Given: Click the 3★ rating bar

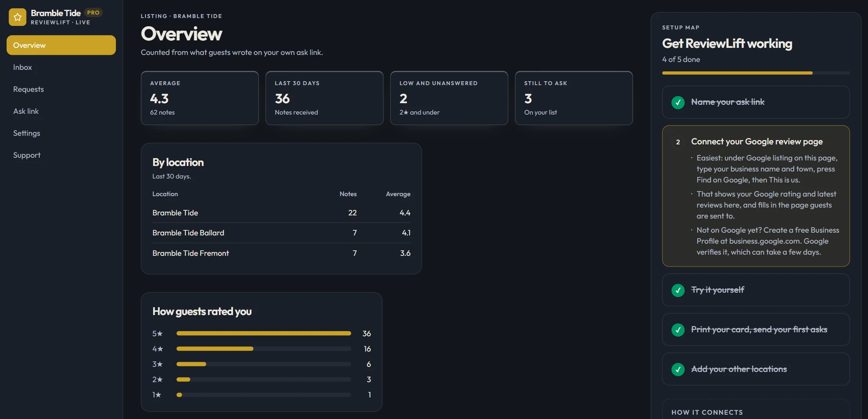Looking at the screenshot, I should pyautogui.click(x=264, y=364).
